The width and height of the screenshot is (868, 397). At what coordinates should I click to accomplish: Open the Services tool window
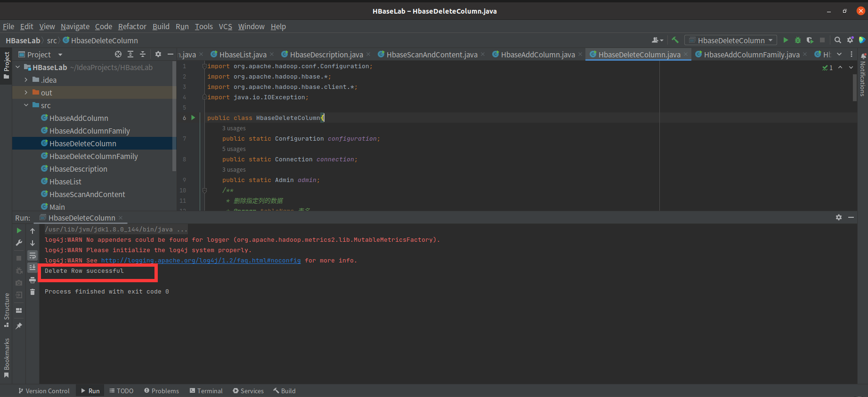pyautogui.click(x=248, y=391)
